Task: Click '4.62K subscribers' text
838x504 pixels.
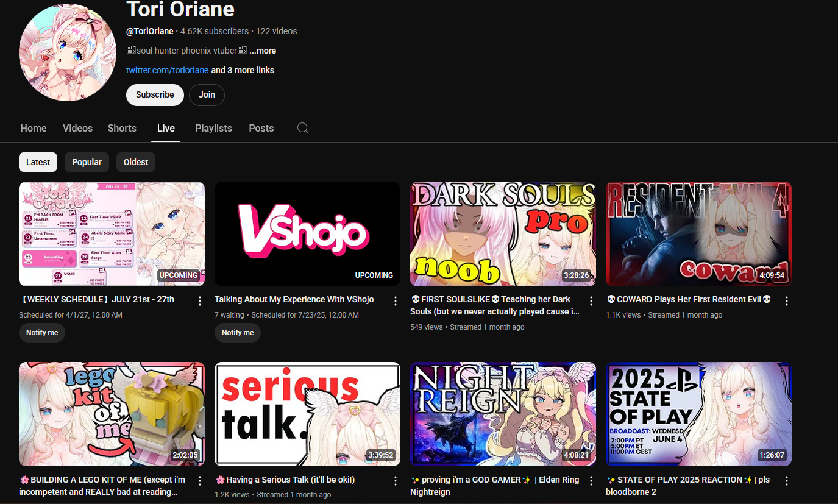Action: [215, 31]
